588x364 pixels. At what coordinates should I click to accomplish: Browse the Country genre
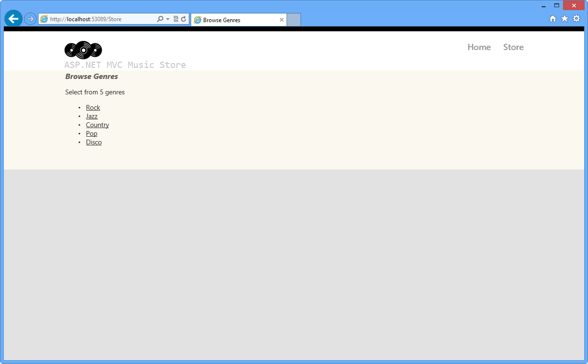click(x=97, y=125)
